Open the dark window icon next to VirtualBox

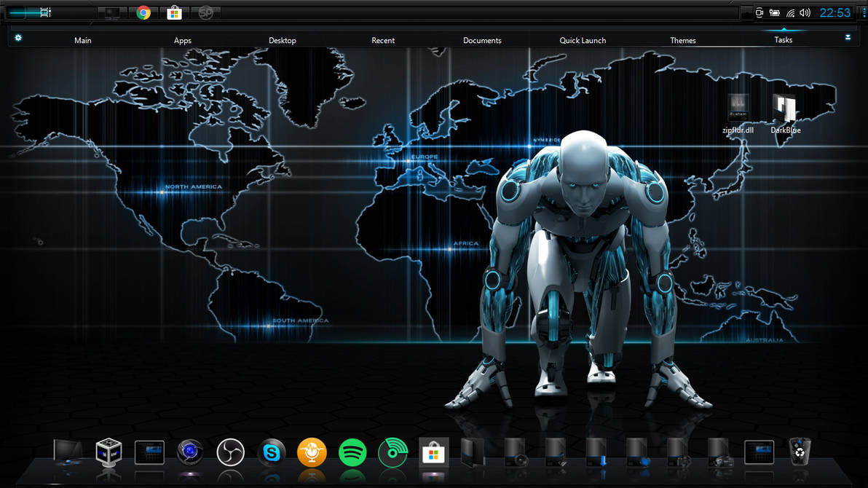(149, 452)
